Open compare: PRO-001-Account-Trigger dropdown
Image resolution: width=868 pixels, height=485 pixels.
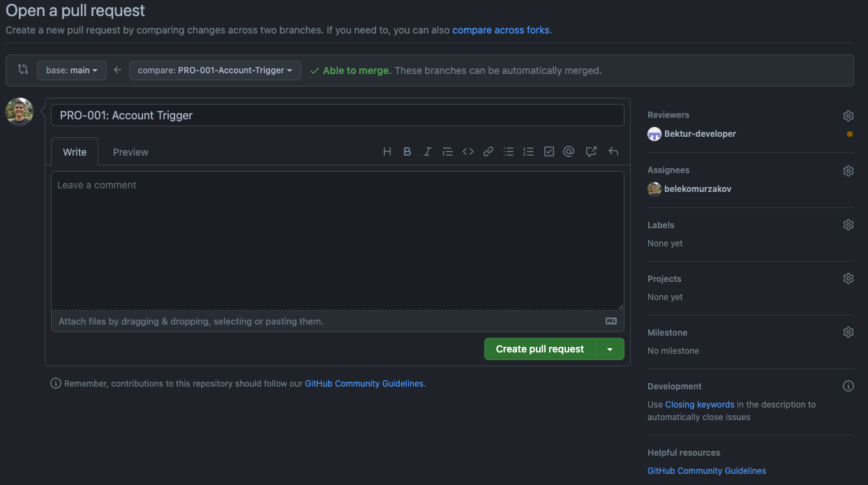point(215,70)
